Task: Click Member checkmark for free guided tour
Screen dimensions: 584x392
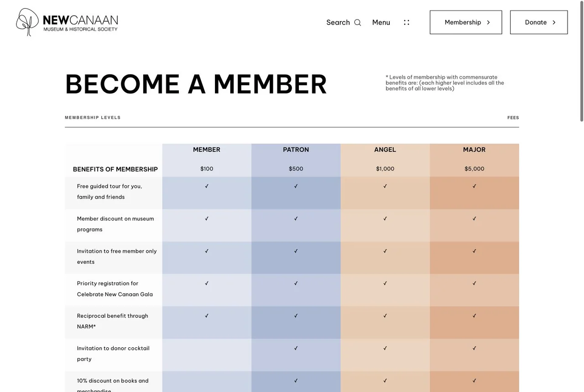Action: (207, 186)
